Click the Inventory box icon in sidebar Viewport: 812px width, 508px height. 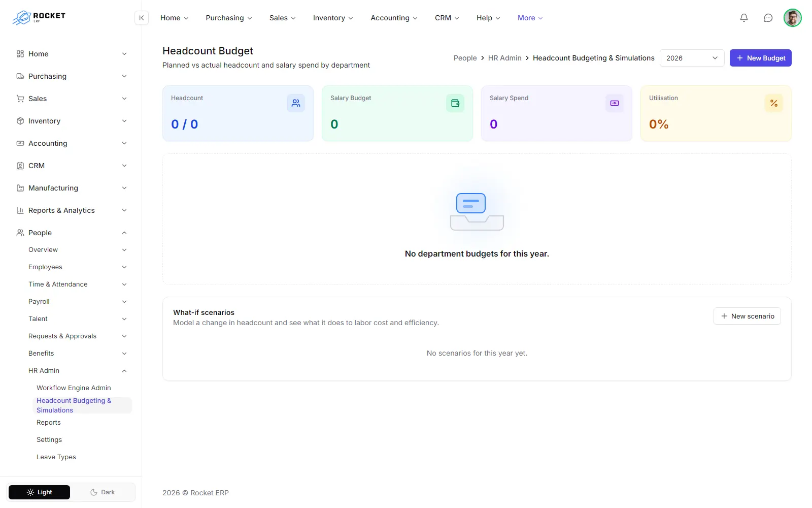pos(20,121)
